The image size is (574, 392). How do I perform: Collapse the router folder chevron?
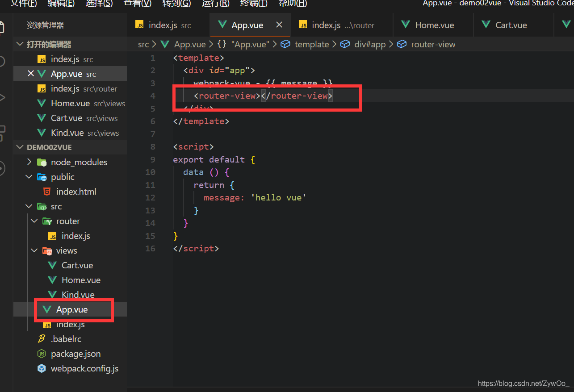[x=34, y=221]
